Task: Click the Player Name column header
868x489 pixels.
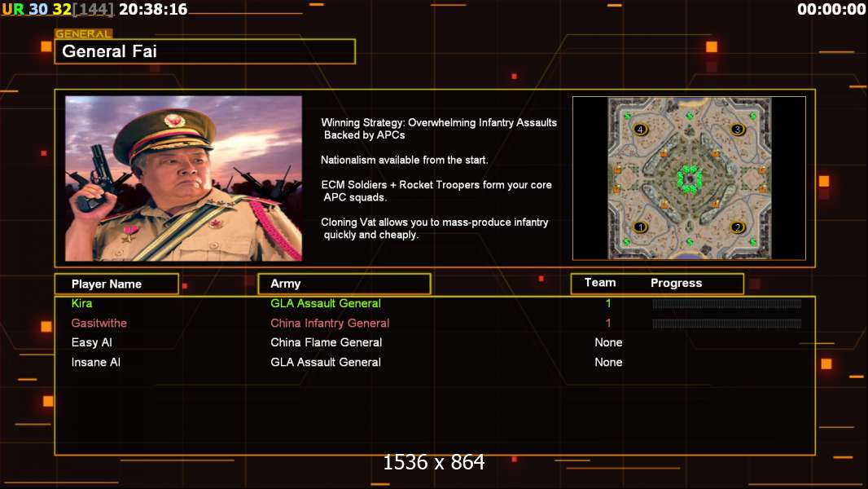Action: (116, 284)
